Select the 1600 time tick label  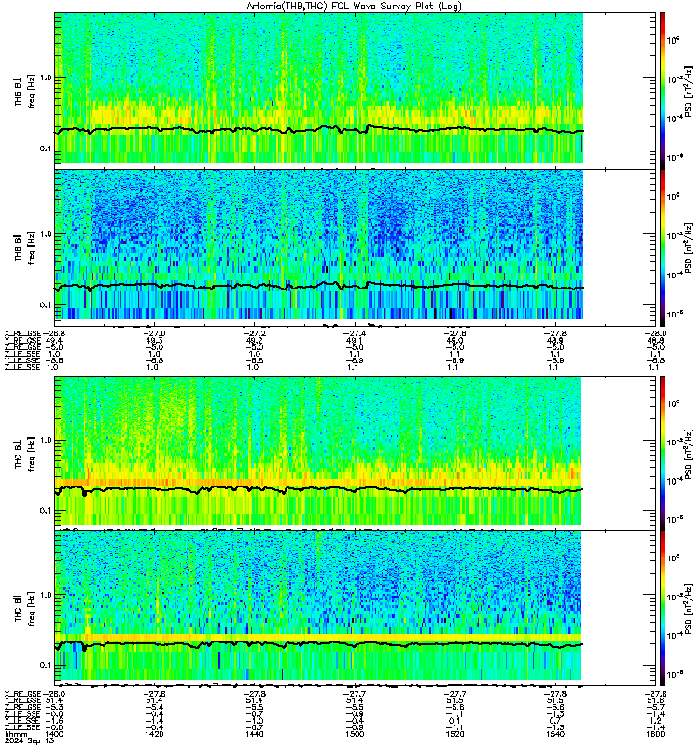[x=655, y=734]
